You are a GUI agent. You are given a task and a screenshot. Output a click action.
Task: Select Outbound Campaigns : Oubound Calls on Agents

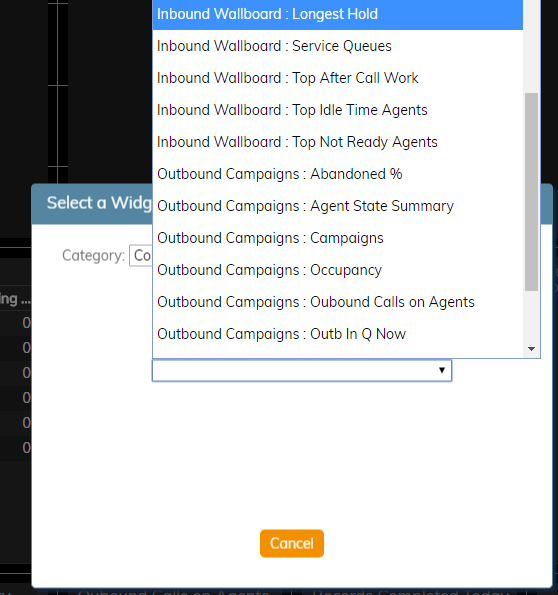pyautogui.click(x=337, y=302)
